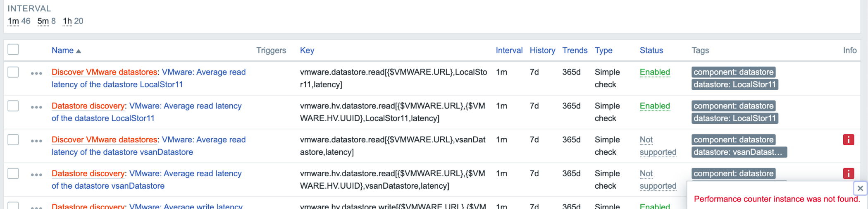Open three-dot menu for Discover vsanDatastore item
Screen dimensions: 868x209
(x=36, y=141)
